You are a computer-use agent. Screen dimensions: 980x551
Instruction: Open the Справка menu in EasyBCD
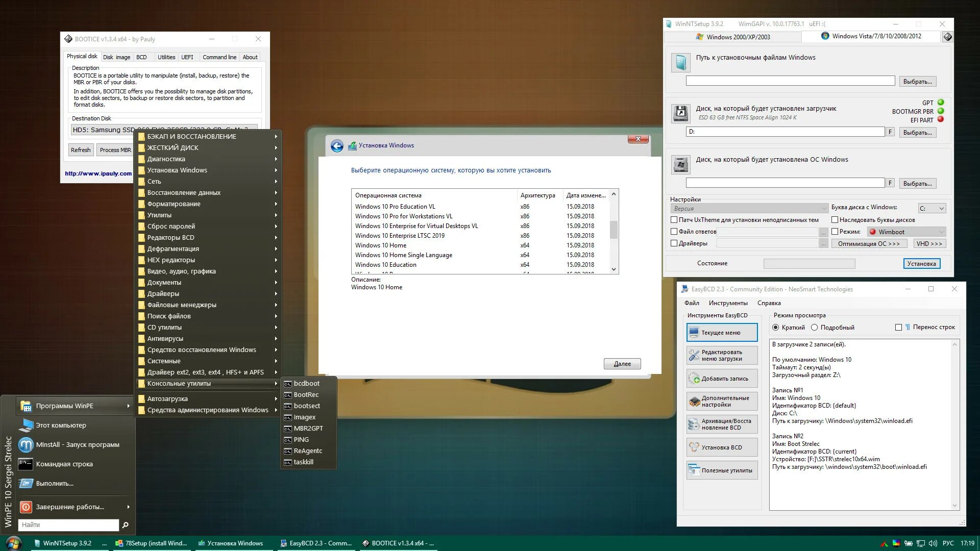click(769, 304)
